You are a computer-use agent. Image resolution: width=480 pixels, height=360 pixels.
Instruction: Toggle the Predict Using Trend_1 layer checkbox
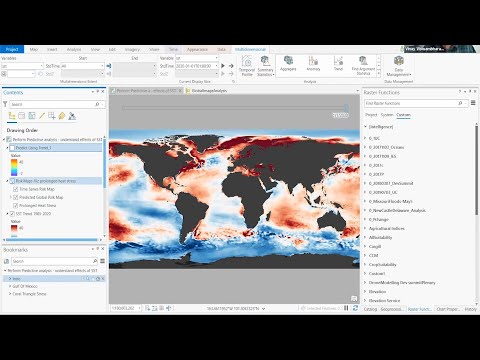point(12,148)
